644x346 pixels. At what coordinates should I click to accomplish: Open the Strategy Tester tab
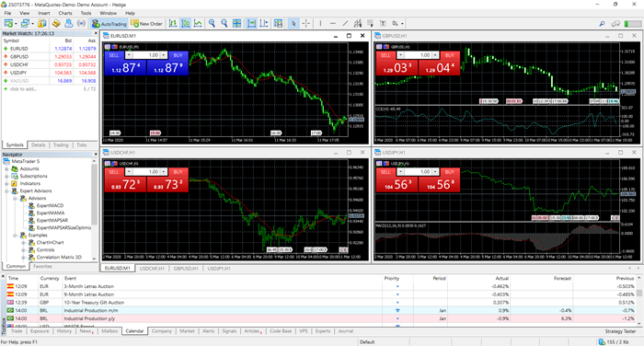[620, 331]
